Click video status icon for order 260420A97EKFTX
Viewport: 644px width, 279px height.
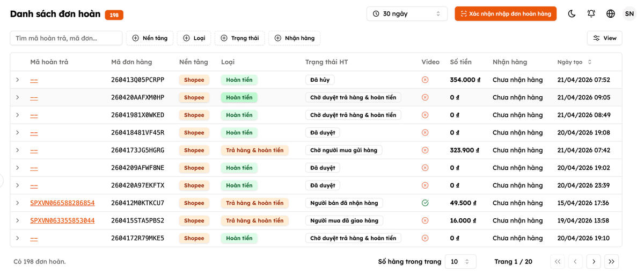click(x=425, y=185)
